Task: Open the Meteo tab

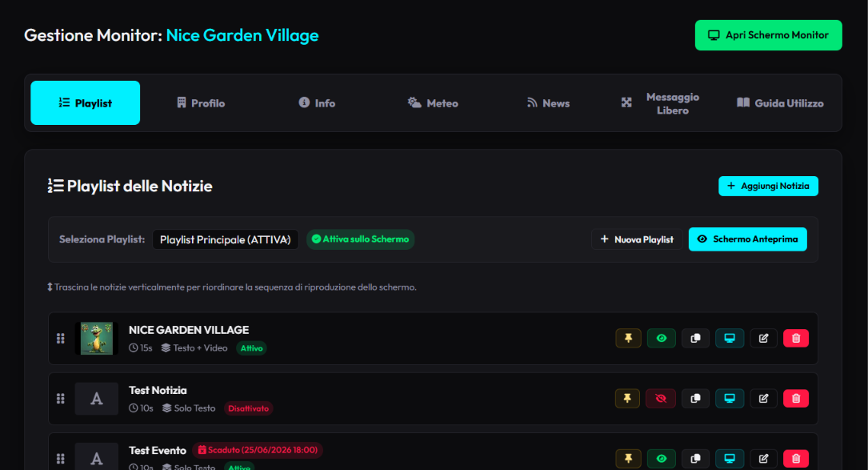Action: pos(433,103)
